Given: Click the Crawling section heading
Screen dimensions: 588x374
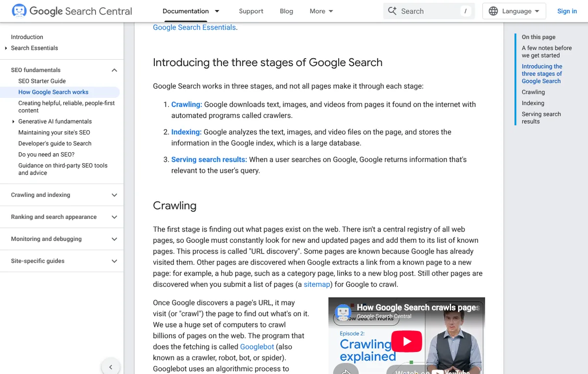Looking at the screenshot, I should (x=174, y=206).
